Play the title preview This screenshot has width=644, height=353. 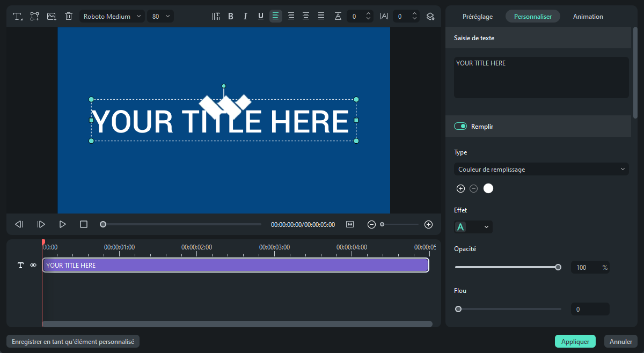(62, 224)
